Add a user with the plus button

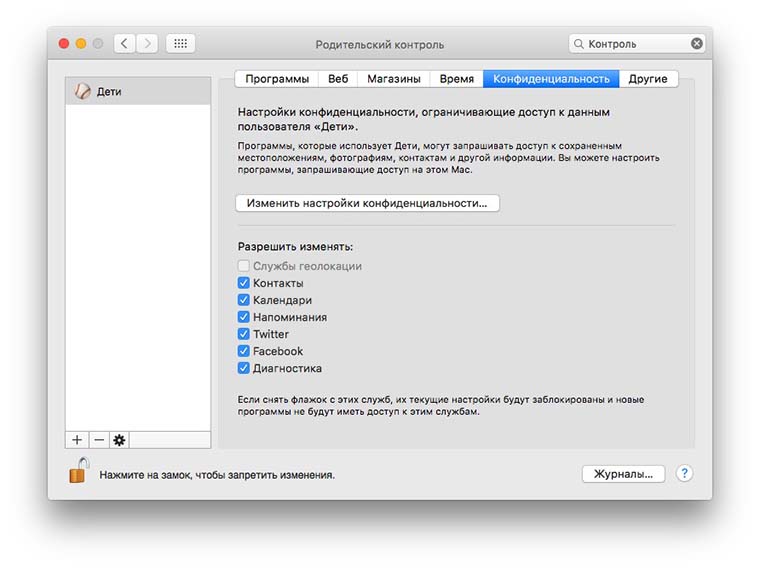[77, 440]
